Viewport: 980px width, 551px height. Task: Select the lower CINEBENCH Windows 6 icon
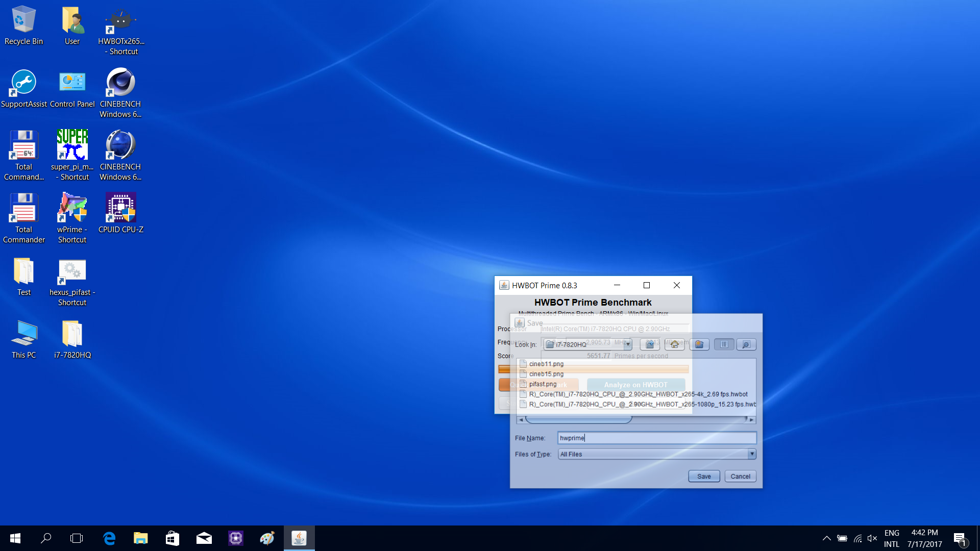coord(120,156)
